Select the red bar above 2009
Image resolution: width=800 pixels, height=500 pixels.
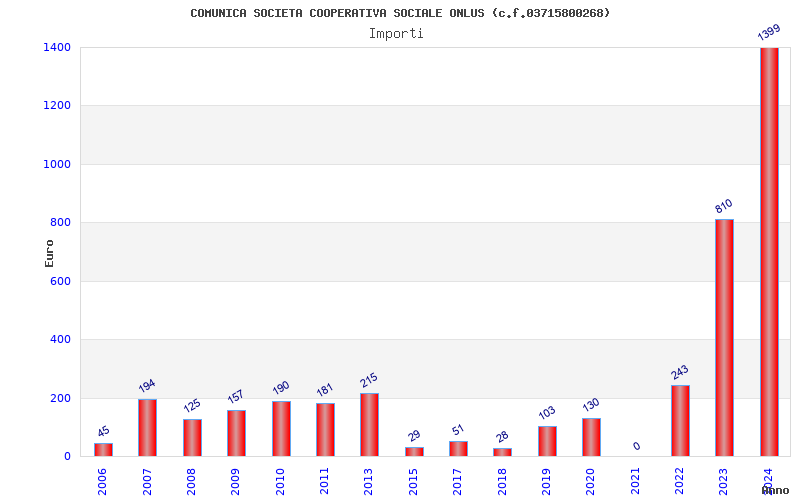pyautogui.click(x=236, y=433)
